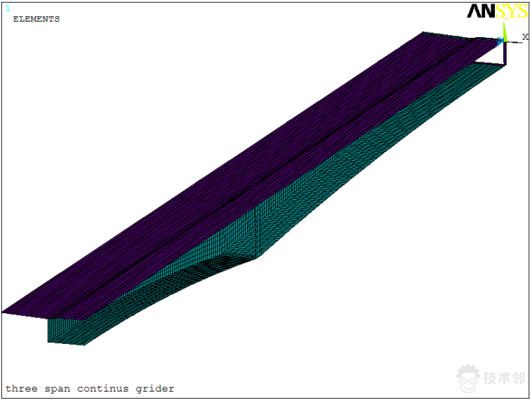Click the title 'three span continus grider'
The image size is (532, 400).
point(90,388)
